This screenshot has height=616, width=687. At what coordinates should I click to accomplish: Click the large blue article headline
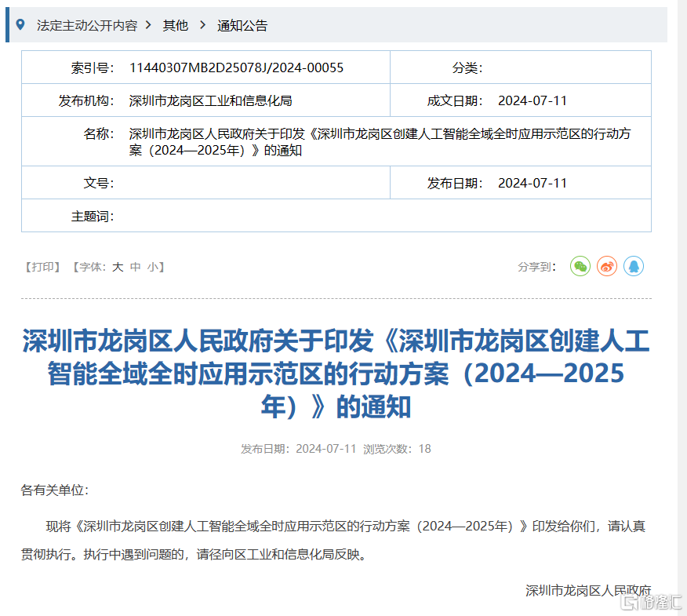[x=336, y=374]
